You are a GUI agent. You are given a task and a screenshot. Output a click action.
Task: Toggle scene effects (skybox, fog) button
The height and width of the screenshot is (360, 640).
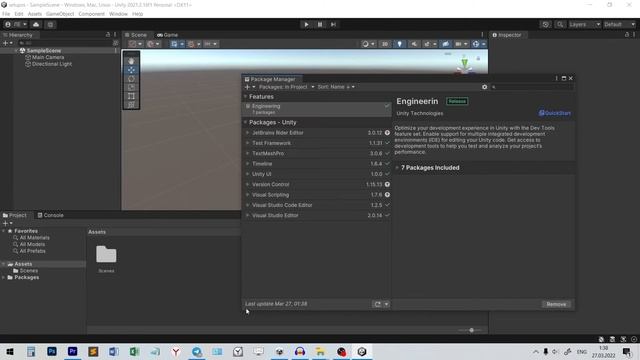click(427, 44)
